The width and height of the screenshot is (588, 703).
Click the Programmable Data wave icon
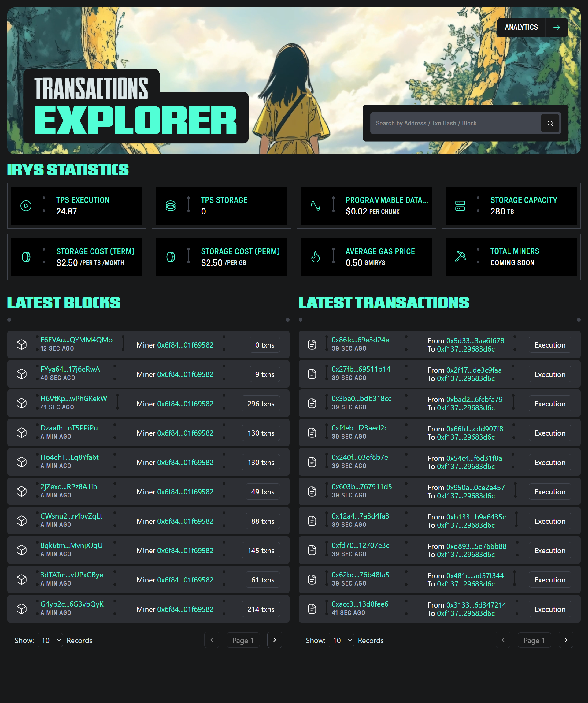pyautogui.click(x=315, y=206)
